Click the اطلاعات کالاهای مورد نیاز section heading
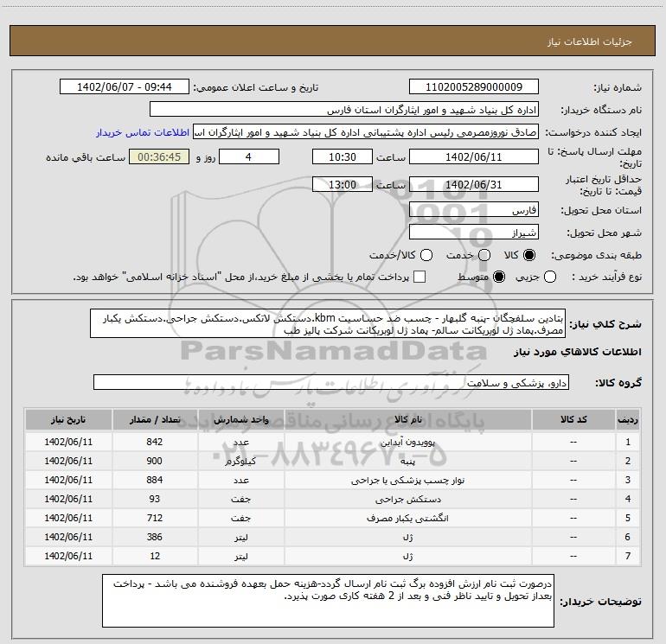This screenshot has height=644, width=666. point(577,352)
